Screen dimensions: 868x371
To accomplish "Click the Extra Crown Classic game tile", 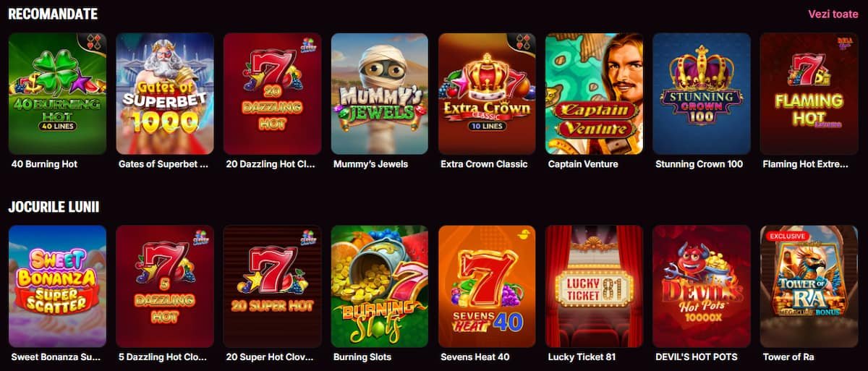I will tap(487, 93).
